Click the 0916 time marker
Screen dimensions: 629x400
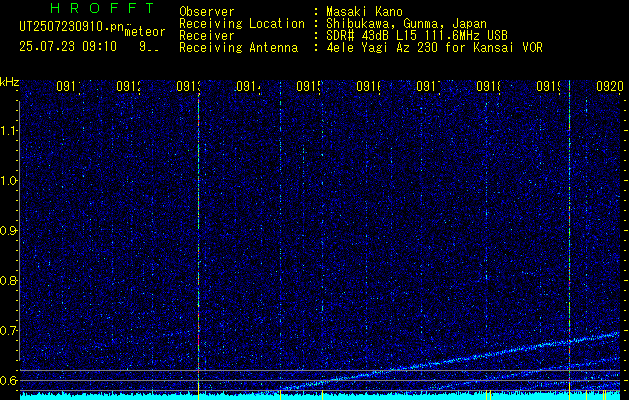pos(369,86)
